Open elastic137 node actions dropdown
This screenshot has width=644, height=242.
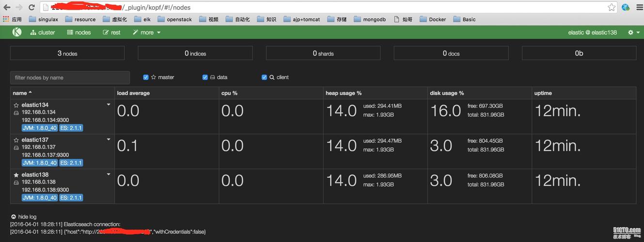(109, 139)
